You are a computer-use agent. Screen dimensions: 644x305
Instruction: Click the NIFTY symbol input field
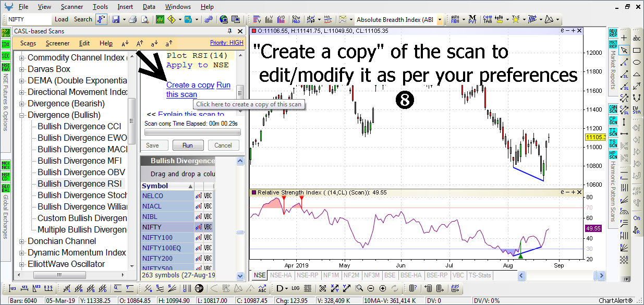click(x=29, y=19)
